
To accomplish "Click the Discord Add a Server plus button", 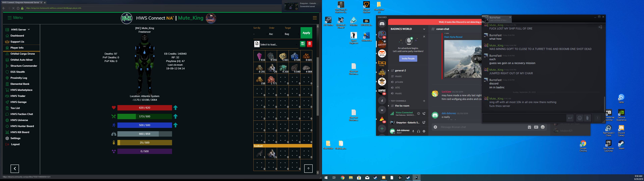I will click(382, 129).
